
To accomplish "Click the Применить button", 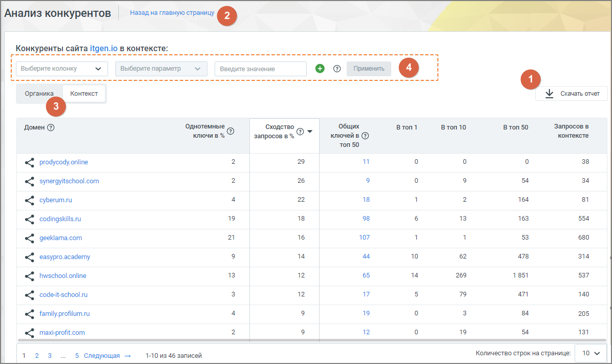I will [x=369, y=69].
